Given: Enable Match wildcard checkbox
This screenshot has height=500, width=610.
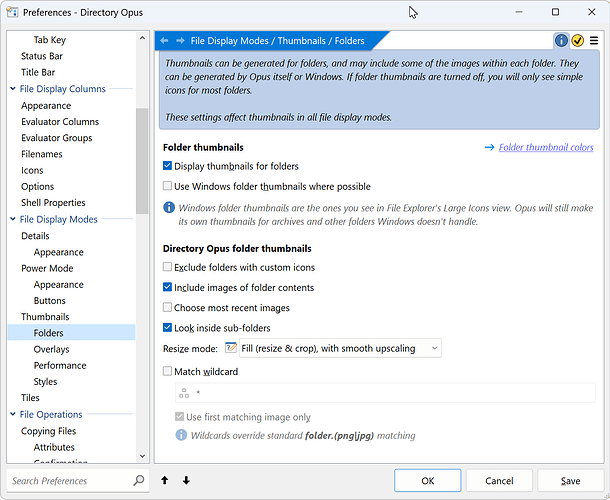Looking at the screenshot, I should pyautogui.click(x=167, y=371).
